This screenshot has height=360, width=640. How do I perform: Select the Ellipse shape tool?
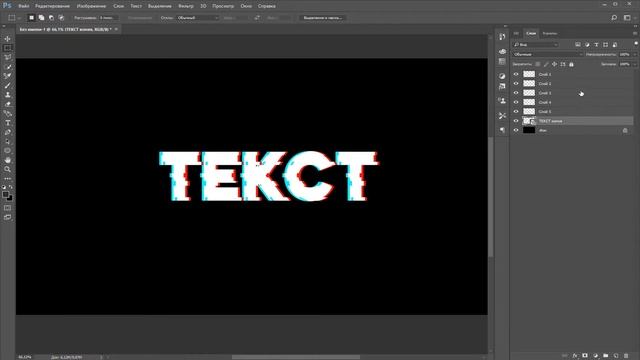[x=7, y=151]
